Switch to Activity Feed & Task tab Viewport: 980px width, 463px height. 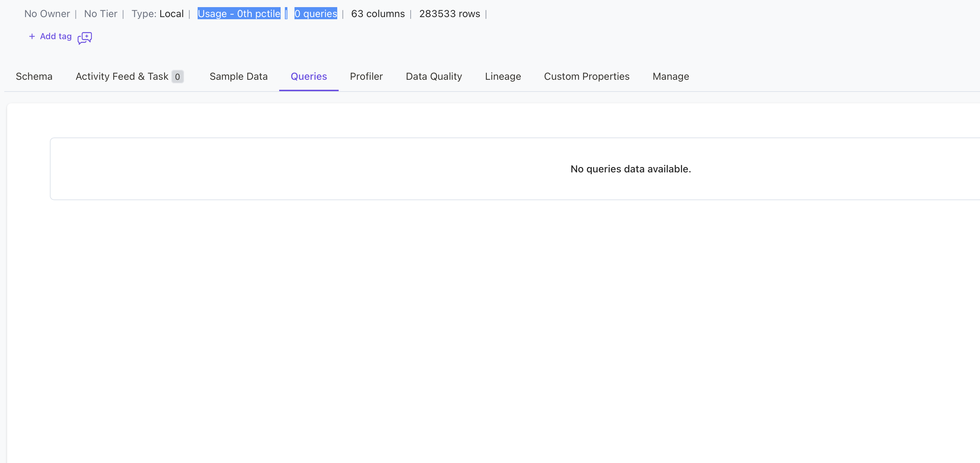[122, 77]
